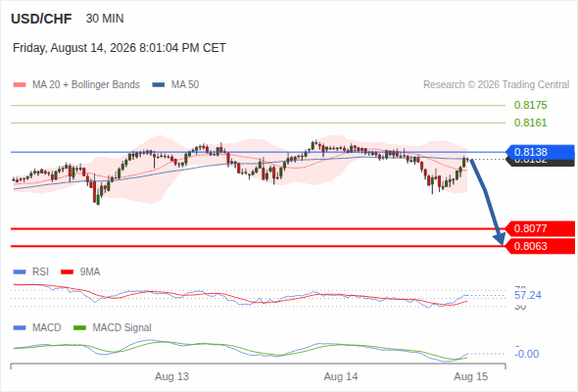Click the Aug 13 date axis label

click(171, 377)
